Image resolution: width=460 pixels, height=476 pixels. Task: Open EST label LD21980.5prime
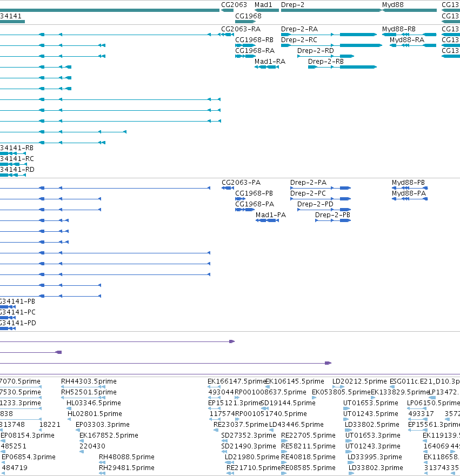(x=252, y=457)
